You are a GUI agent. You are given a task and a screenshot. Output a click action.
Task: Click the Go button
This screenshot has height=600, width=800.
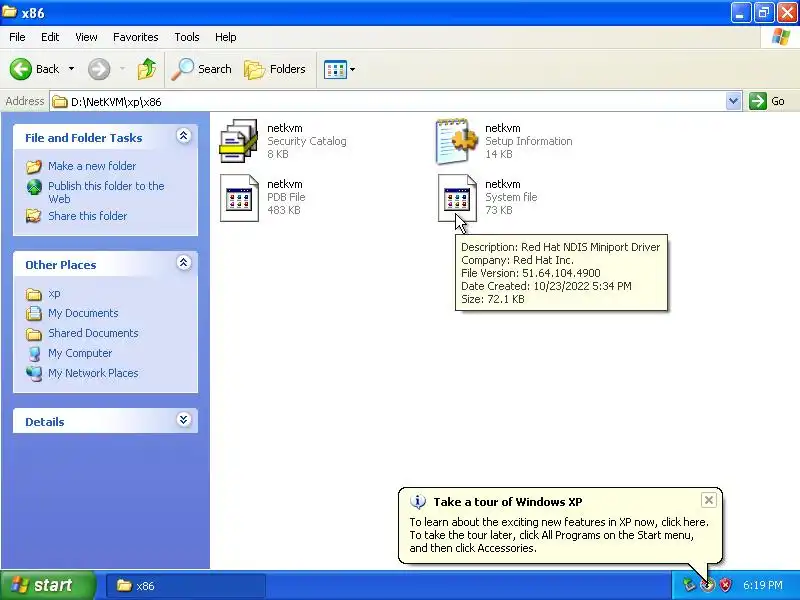(767, 101)
